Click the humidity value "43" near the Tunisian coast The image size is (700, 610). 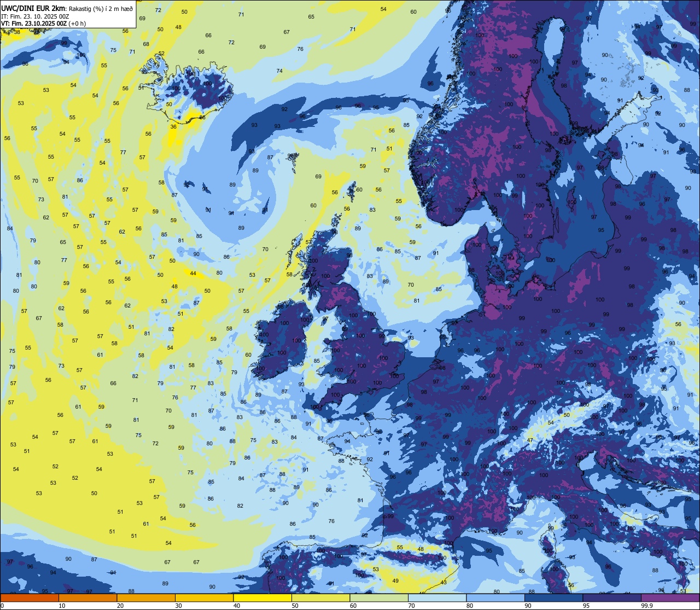444,583
